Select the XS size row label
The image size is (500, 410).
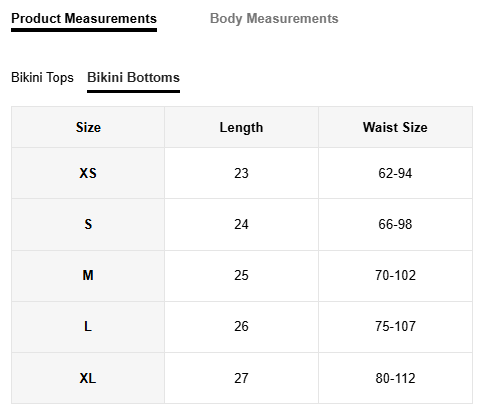click(x=88, y=173)
